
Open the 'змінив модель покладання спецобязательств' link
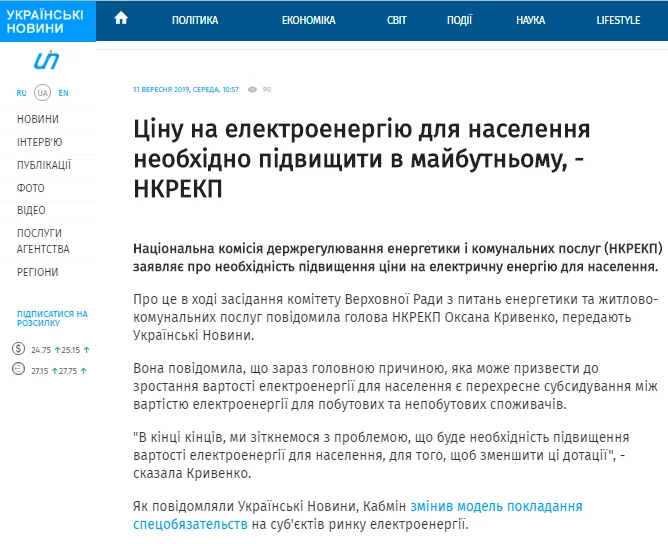357,515
